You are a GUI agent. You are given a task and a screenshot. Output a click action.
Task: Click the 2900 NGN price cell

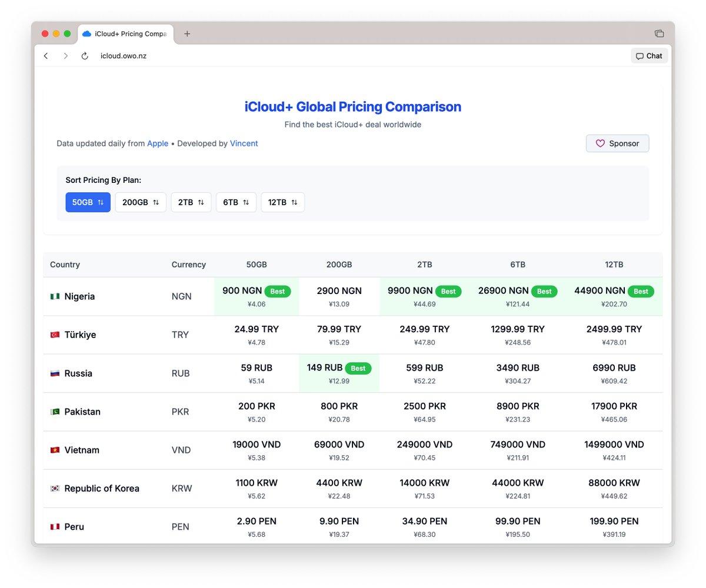[339, 296]
